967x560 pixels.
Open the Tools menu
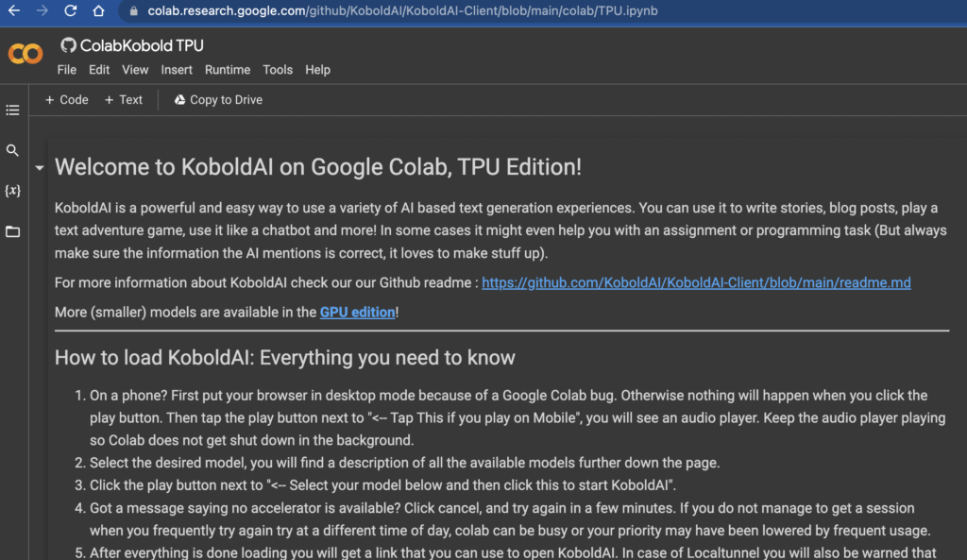click(277, 69)
